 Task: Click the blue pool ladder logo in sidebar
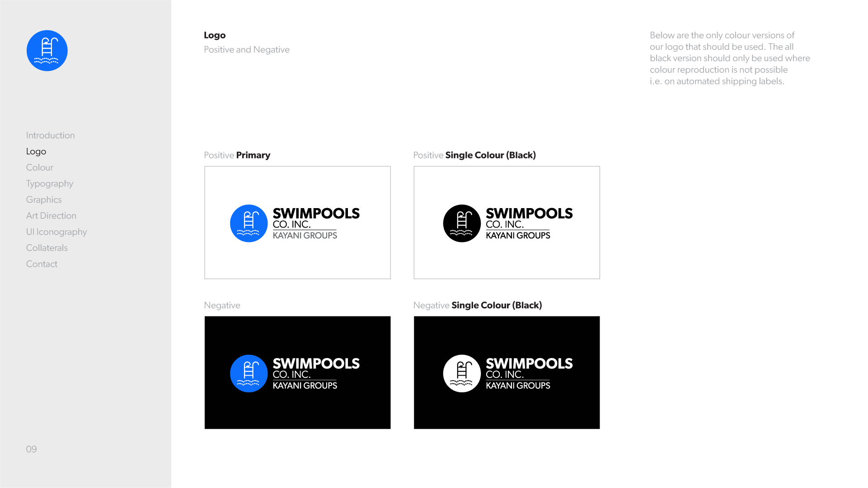click(x=47, y=51)
